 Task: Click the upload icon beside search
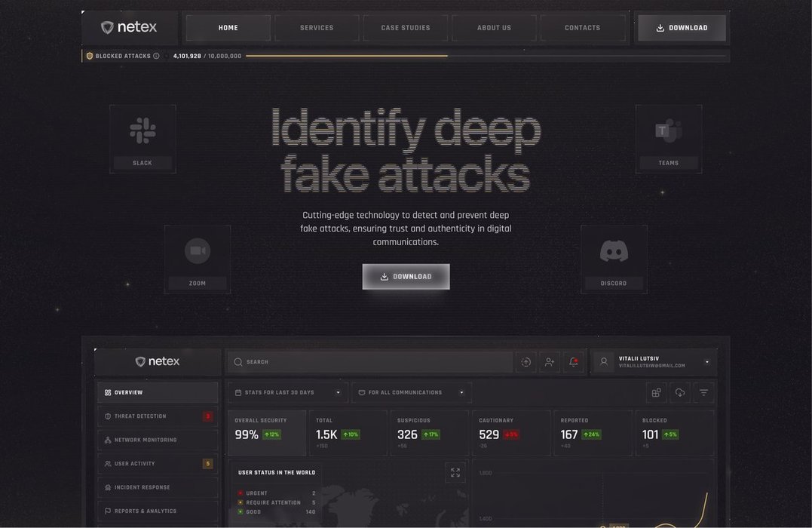[x=526, y=362]
